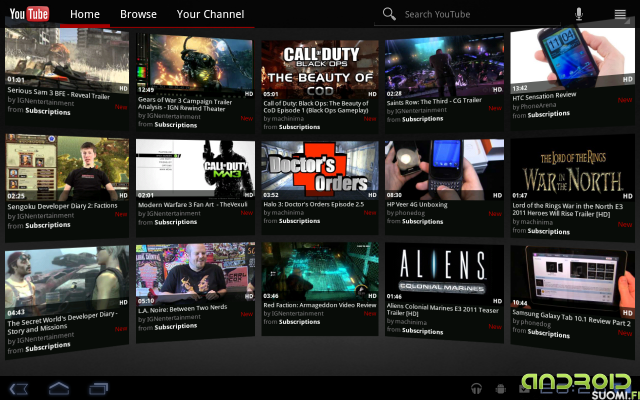The width and height of the screenshot is (640, 400).
Task: Open Subscriptions link under HP Veer 4G Unboxing
Action: click(422, 222)
